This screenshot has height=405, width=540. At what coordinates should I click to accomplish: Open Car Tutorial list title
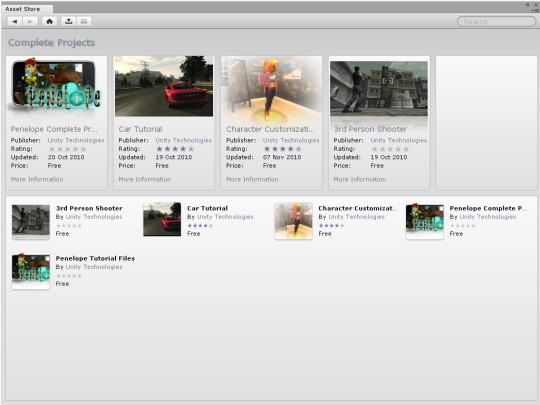point(207,208)
